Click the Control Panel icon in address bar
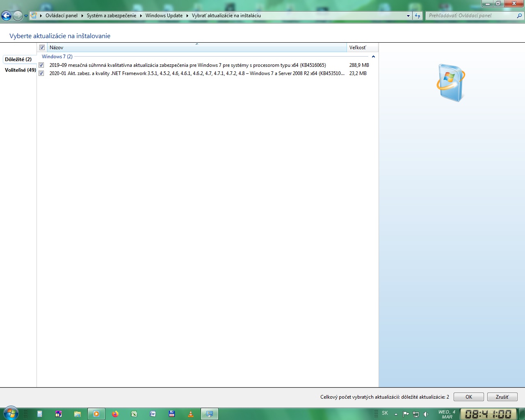Screen dimensions: 525x420 (34, 16)
